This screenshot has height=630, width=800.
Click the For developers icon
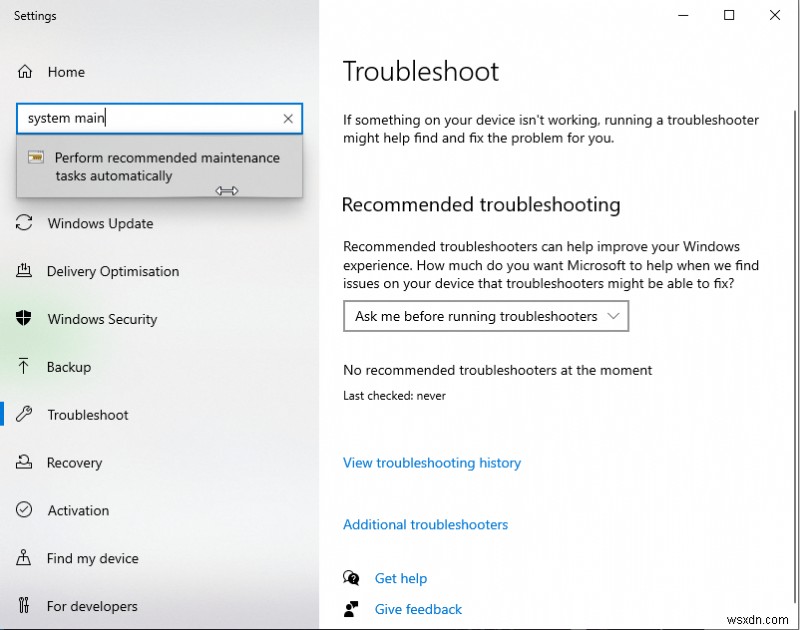point(24,606)
